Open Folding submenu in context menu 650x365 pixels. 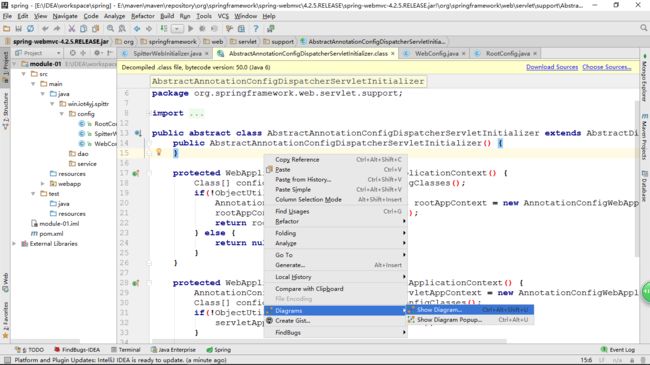[x=336, y=233]
